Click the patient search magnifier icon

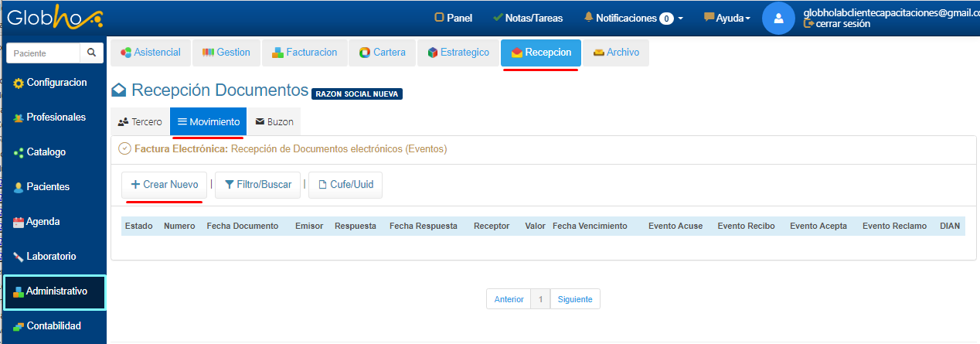(x=90, y=53)
